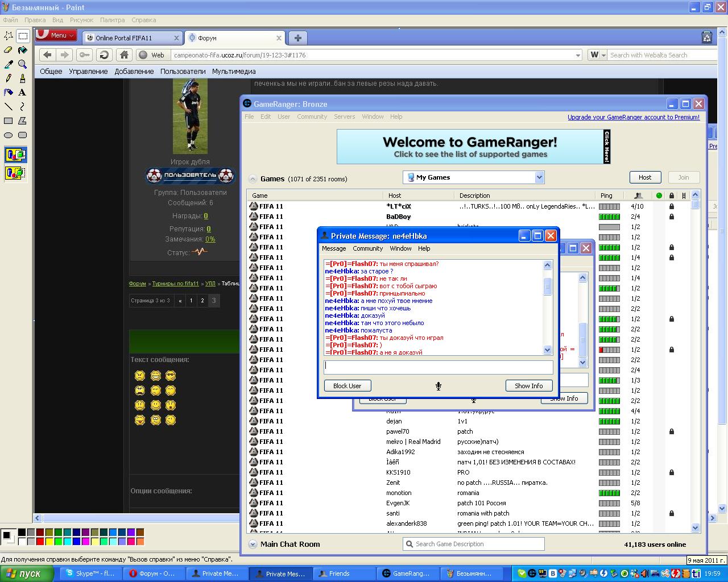Open the address bar history dropdown
Image resolution: width=728 pixels, height=582 pixels.
(x=578, y=55)
